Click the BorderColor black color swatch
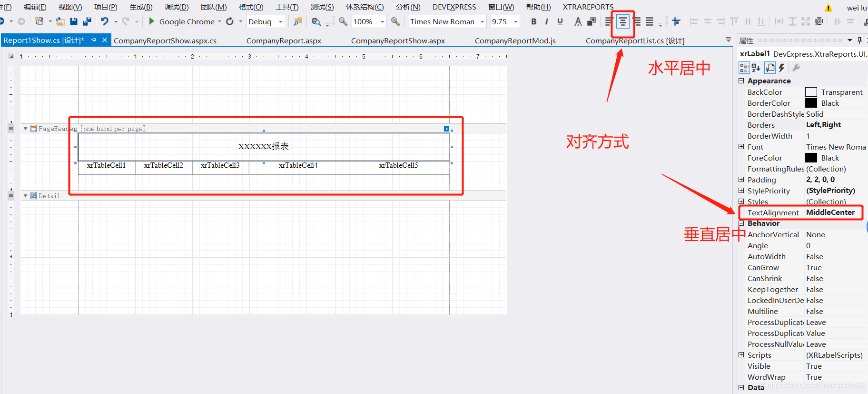The image size is (868, 394). point(811,103)
